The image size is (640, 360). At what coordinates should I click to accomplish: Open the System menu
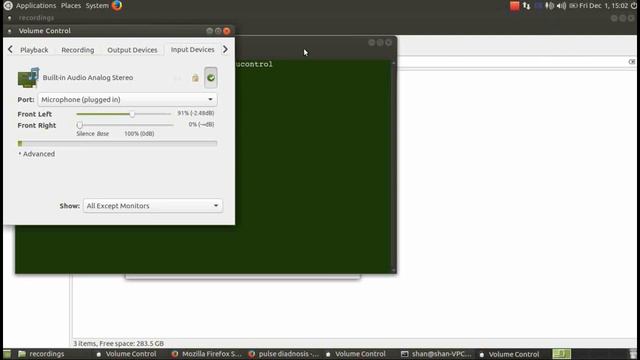(97, 6)
